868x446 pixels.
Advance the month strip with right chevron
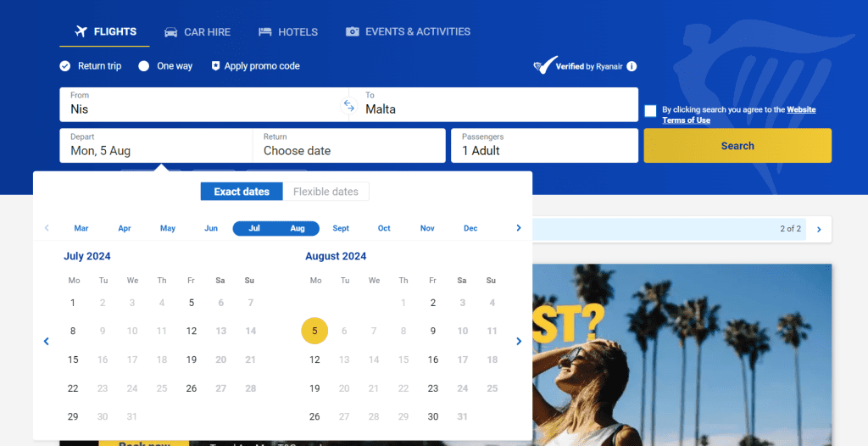coord(519,228)
